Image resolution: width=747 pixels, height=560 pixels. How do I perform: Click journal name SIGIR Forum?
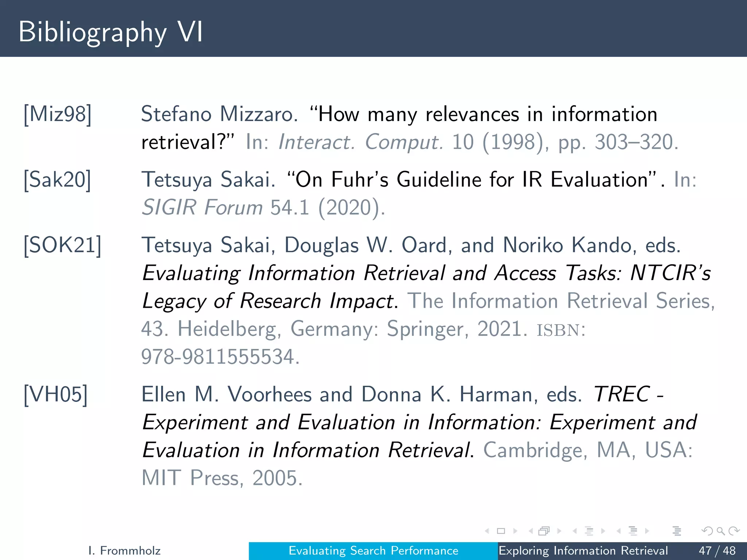(x=202, y=207)
